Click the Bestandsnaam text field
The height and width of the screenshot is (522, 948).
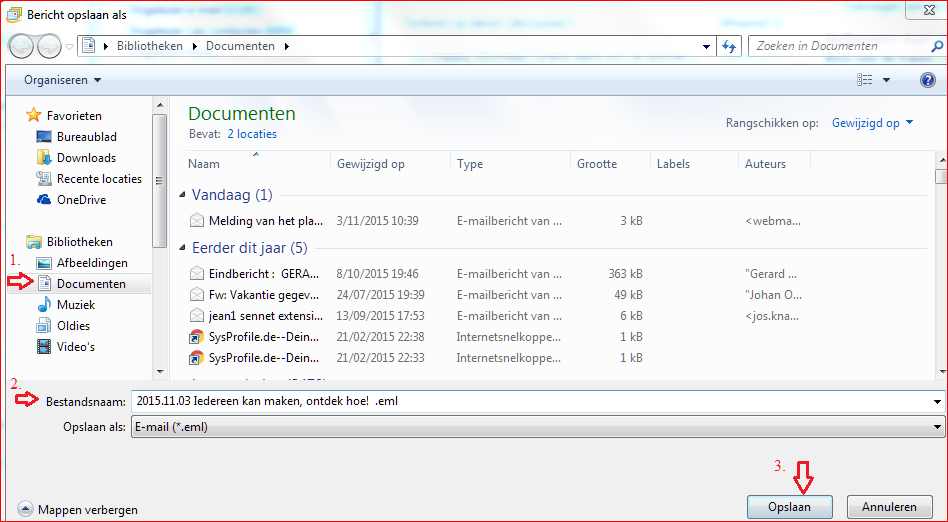530,401
